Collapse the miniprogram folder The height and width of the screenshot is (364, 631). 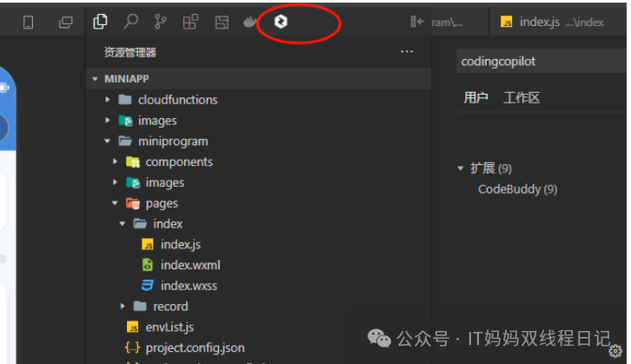(107, 141)
